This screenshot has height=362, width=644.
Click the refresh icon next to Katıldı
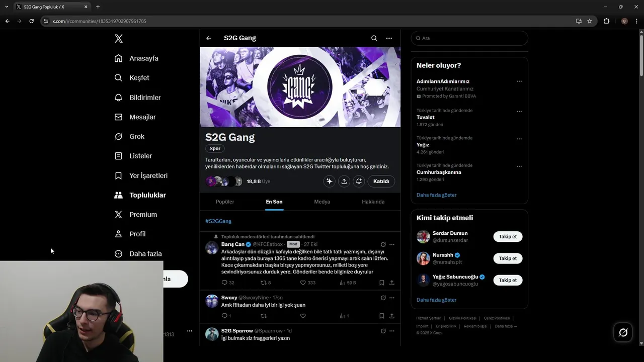(x=359, y=182)
